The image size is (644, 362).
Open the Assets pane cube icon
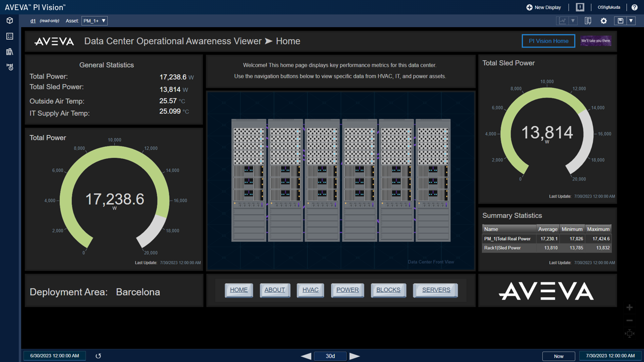10,21
